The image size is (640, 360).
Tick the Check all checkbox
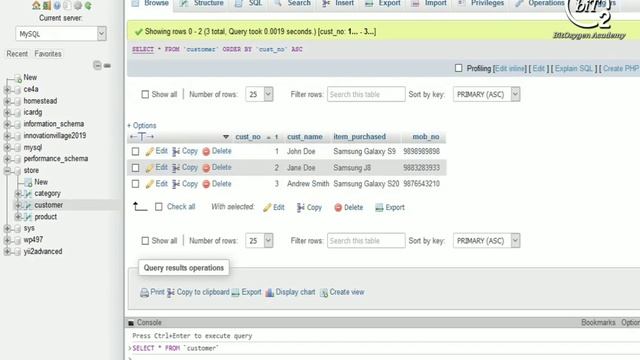[159, 207]
